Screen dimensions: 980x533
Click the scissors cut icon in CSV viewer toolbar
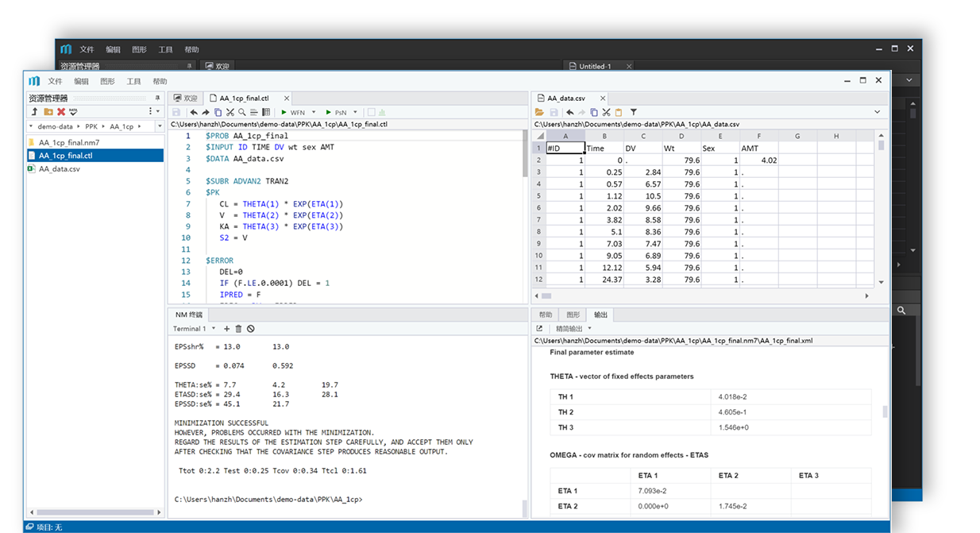coord(606,112)
